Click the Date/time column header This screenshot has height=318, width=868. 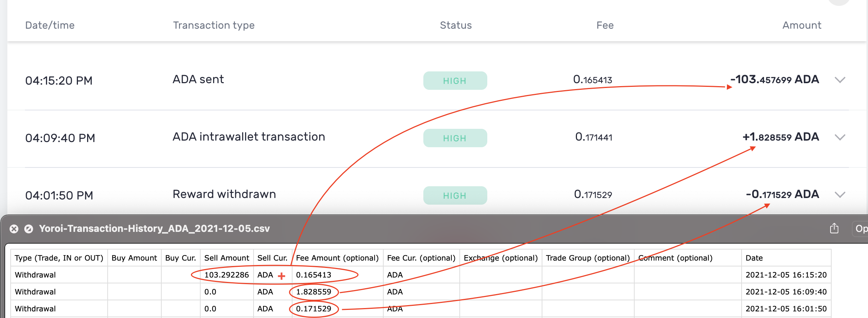[x=50, y=25]
